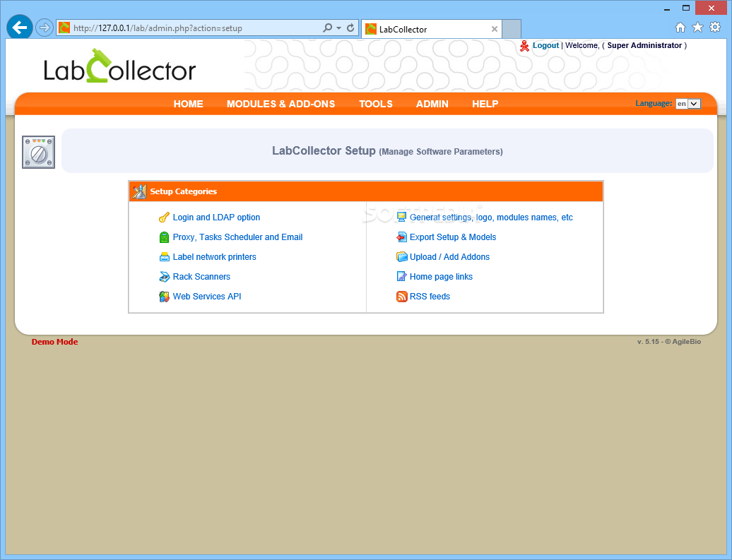Click the LabCollector logo

(x=119, y=66)
